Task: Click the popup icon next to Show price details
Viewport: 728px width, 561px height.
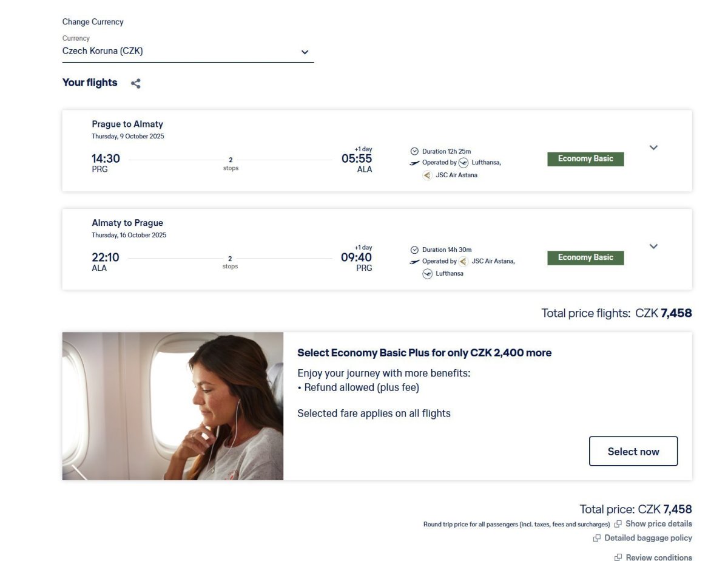Action: (x=618, y=524)
